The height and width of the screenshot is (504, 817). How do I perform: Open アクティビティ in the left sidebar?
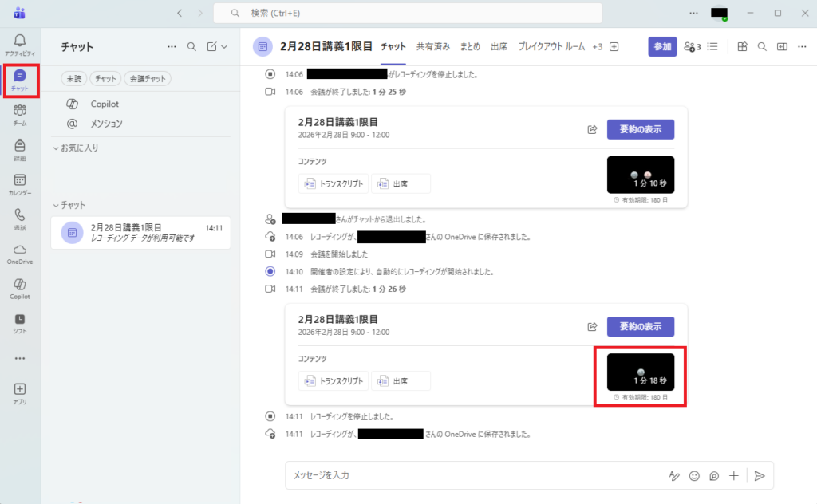click(20, 44)
